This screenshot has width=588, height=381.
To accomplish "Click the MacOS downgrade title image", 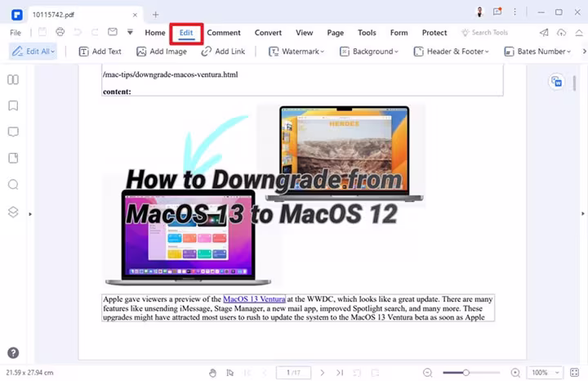I will point(262,195).
